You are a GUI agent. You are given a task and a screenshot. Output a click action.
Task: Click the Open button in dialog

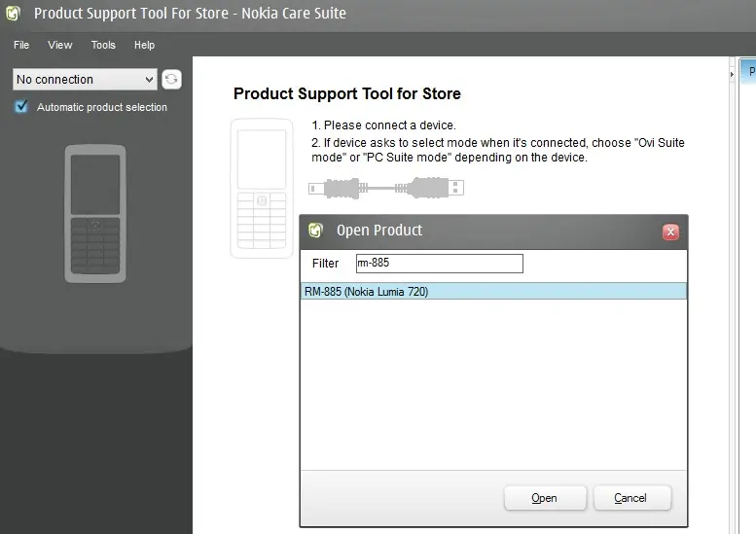click(x=545, y=498)
